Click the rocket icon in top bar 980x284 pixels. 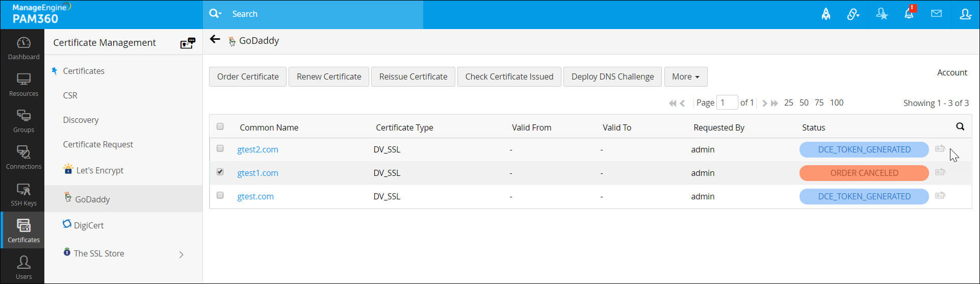pos(826,14)
